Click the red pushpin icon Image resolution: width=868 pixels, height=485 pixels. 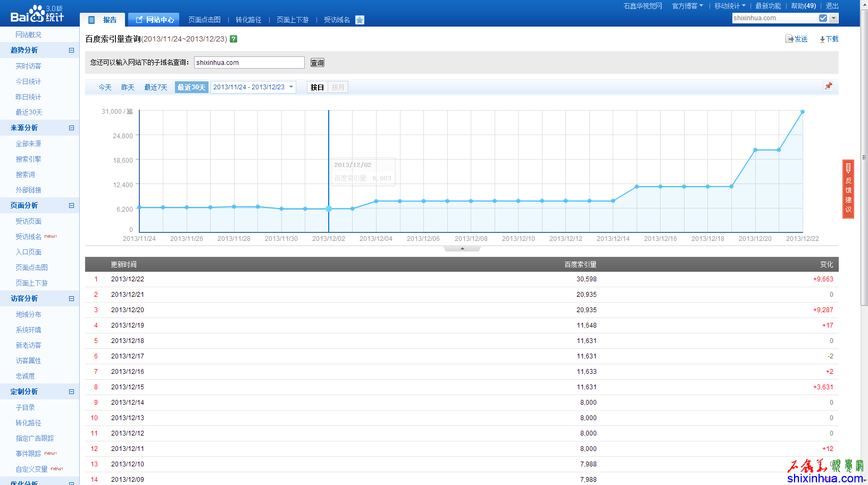point(828,86)
